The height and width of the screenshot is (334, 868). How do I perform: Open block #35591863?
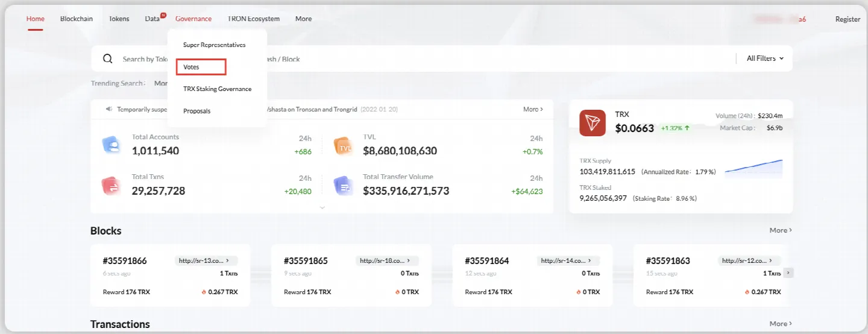(x=668, y=261)
